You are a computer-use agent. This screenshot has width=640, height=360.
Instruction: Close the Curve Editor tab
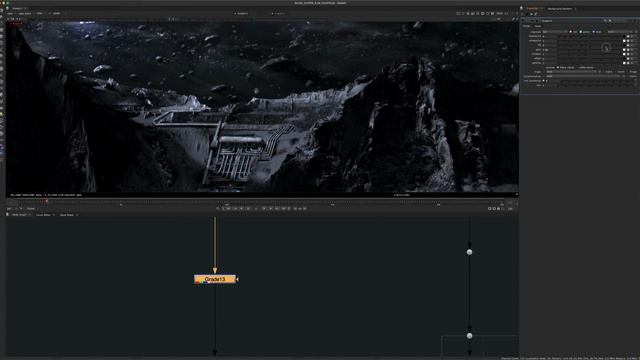(x=53, y=215)
